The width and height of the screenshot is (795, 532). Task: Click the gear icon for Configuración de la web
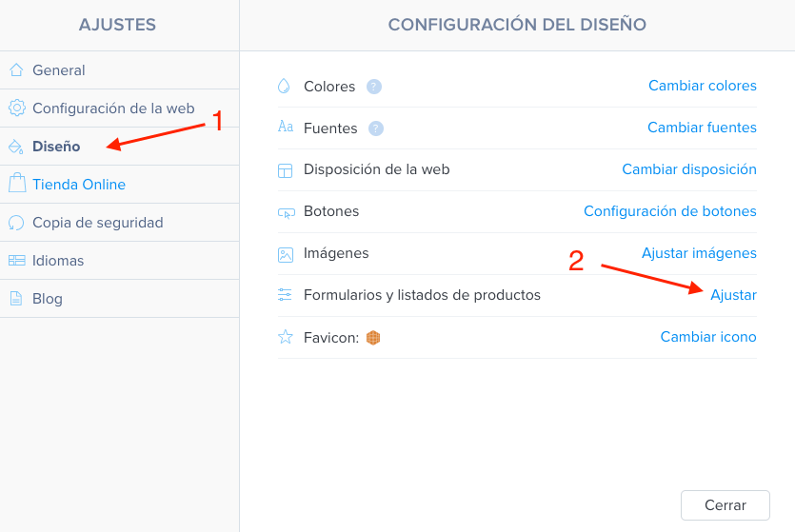coord(17,108)
